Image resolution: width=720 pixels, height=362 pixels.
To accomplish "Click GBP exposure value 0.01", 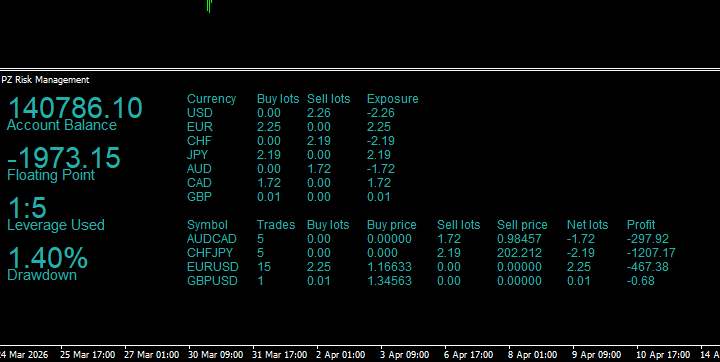I will point(379,197).
